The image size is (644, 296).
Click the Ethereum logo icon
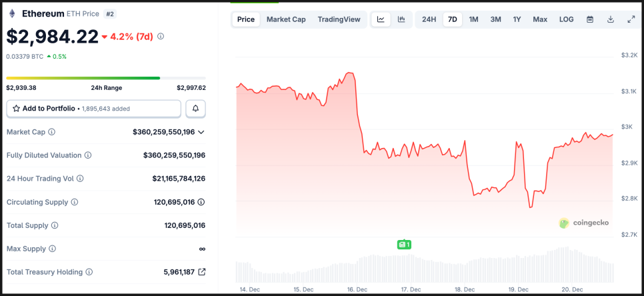click(12, 13)
